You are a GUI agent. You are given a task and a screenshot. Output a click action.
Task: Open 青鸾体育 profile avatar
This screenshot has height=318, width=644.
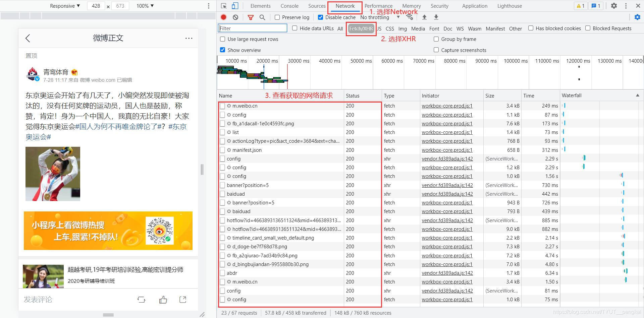[33, 74]
